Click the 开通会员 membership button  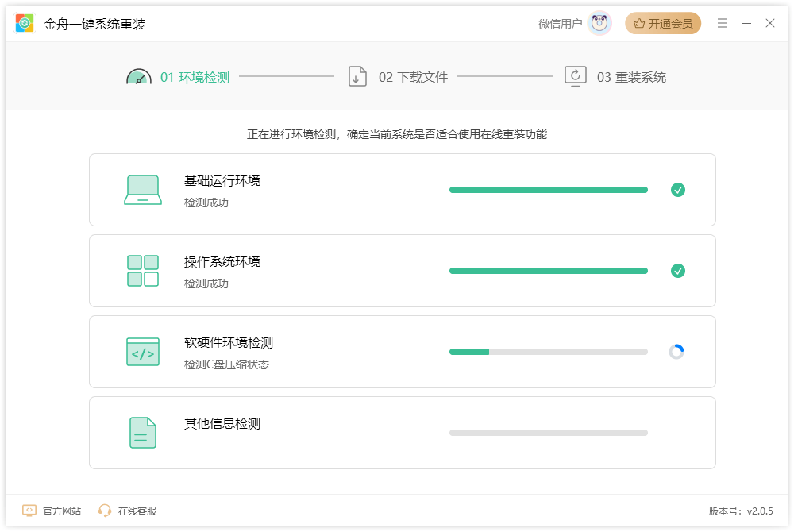pyautogui.click(x=663, y=23)
